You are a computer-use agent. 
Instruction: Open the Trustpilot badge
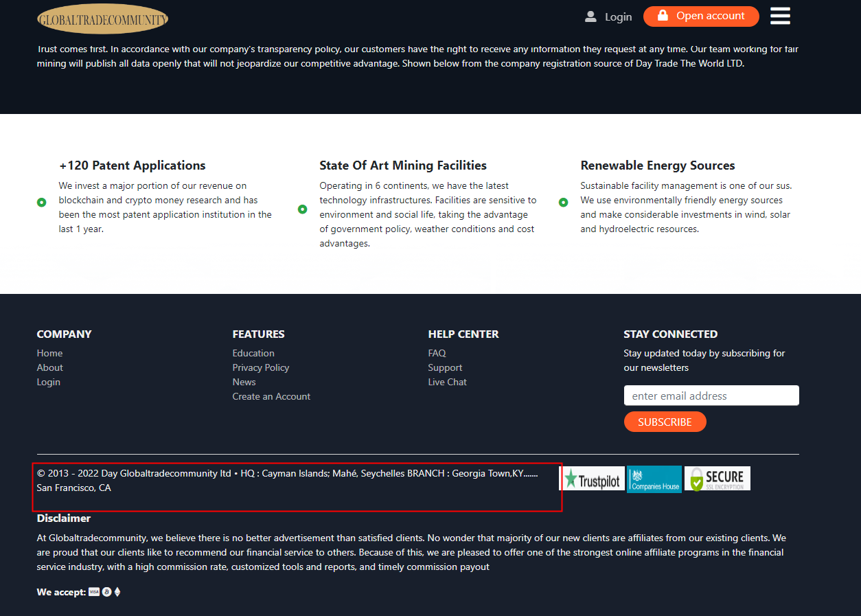(592, 479)
